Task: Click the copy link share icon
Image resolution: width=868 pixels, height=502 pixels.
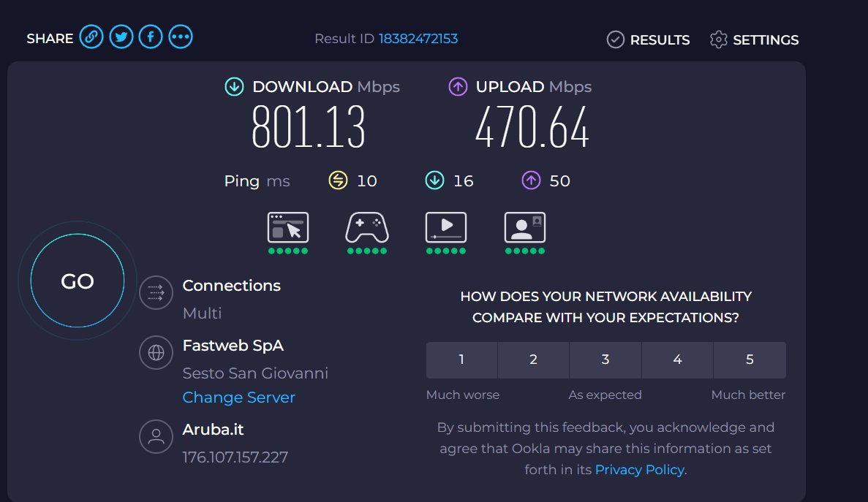Action: click(x=91, y=37)
